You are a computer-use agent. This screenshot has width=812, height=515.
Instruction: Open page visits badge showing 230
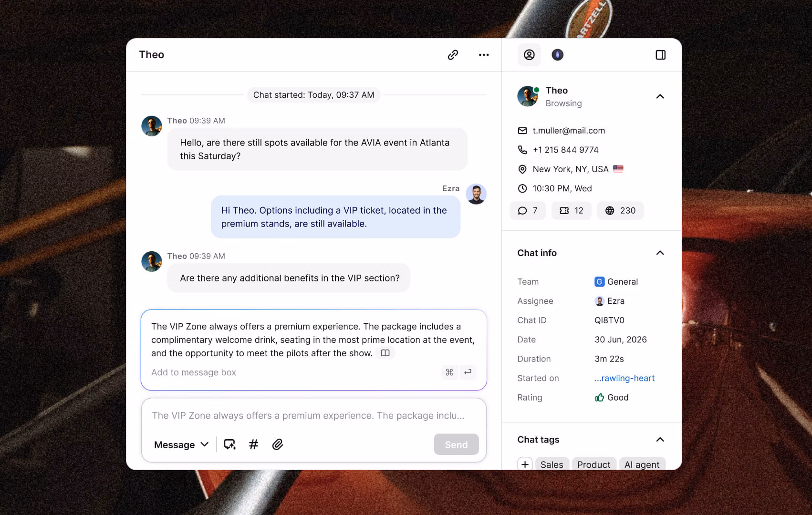pos(620,211)
